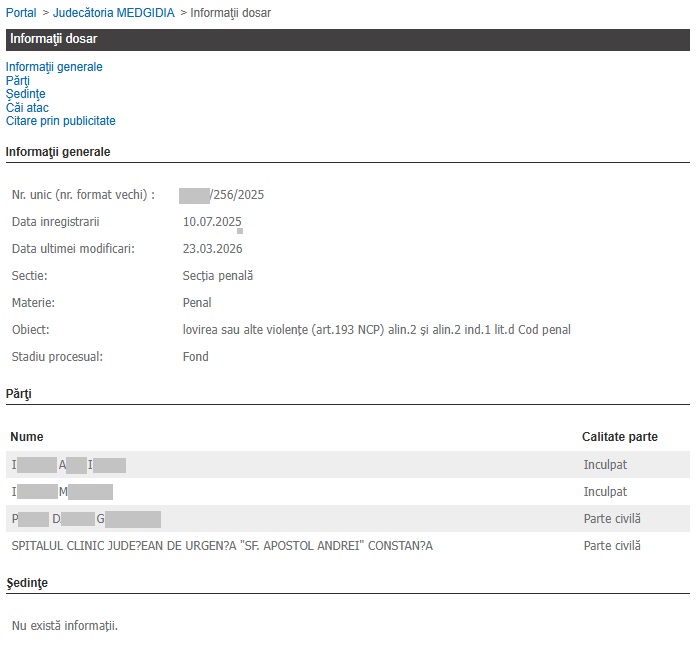Screen dimensions: 698x648
Task: Click the Fond procedural stage value
Action: click(x=196, y=356)
